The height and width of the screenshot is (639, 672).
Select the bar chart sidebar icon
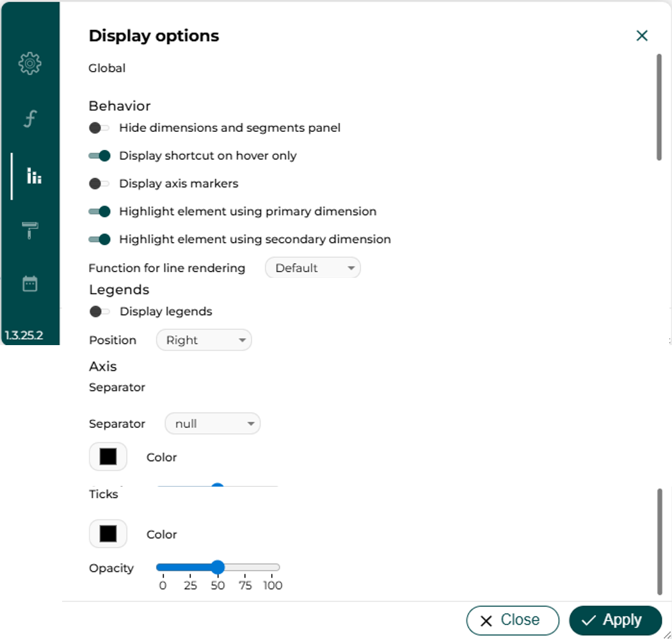34,176
